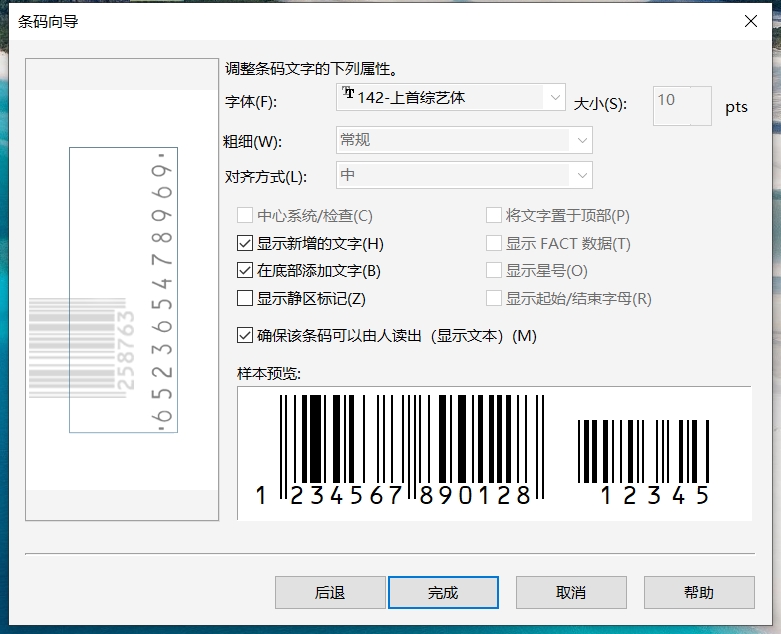Click the 调整条码文字的下列属性 heading

[x=311, y=69]
